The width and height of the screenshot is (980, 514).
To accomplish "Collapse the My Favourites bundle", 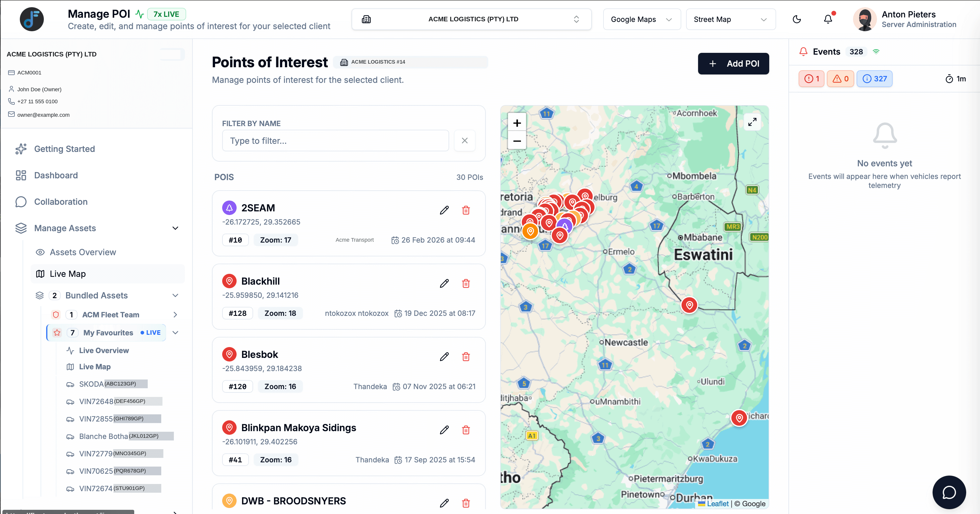I will [x=175, y=333].
